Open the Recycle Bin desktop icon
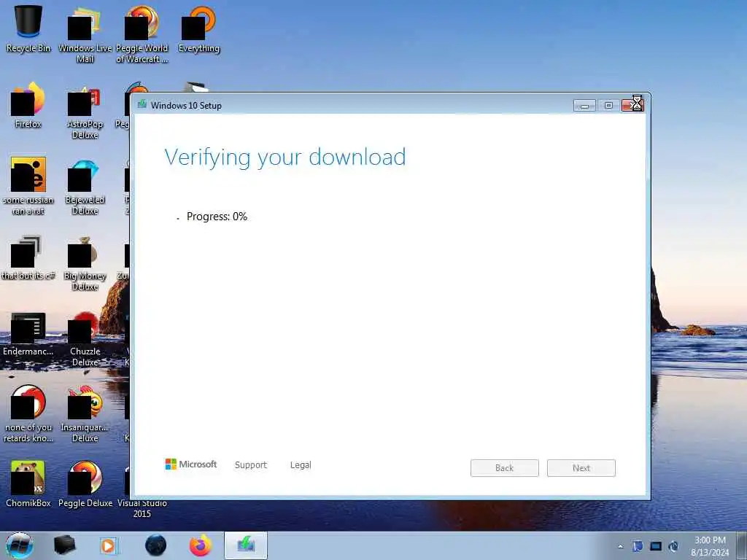 pos(28,28)
